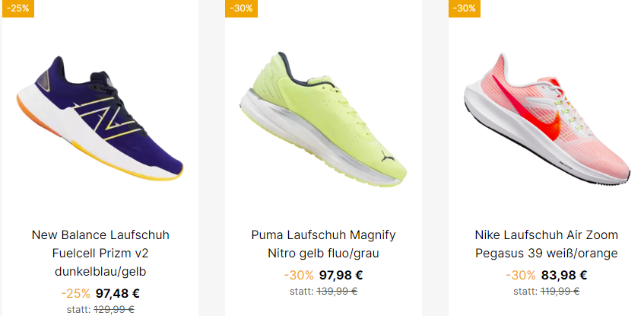The width and height of the screenshot is (644, 316).
Task: Open the Puma Magnify Nitro shoe image
Action: point(323,119)
